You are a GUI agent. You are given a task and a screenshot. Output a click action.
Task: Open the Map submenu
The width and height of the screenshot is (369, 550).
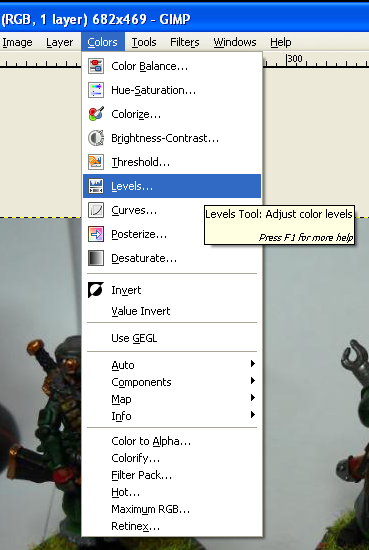pyautogui.click(x=172, y=399)
